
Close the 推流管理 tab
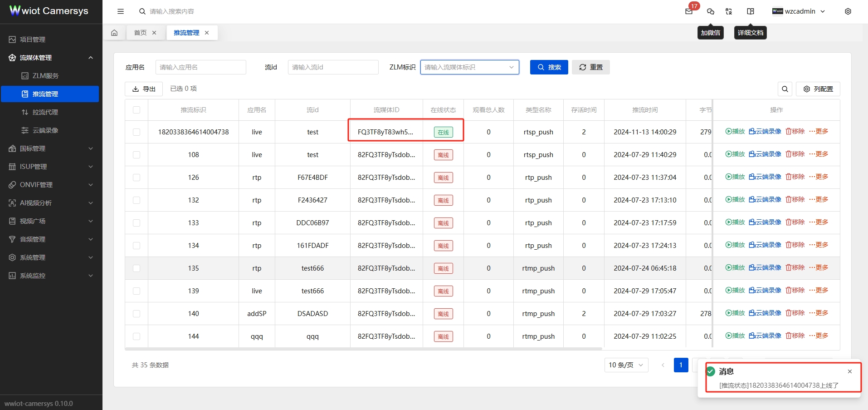pyautogui.click(x=207, y=33)
